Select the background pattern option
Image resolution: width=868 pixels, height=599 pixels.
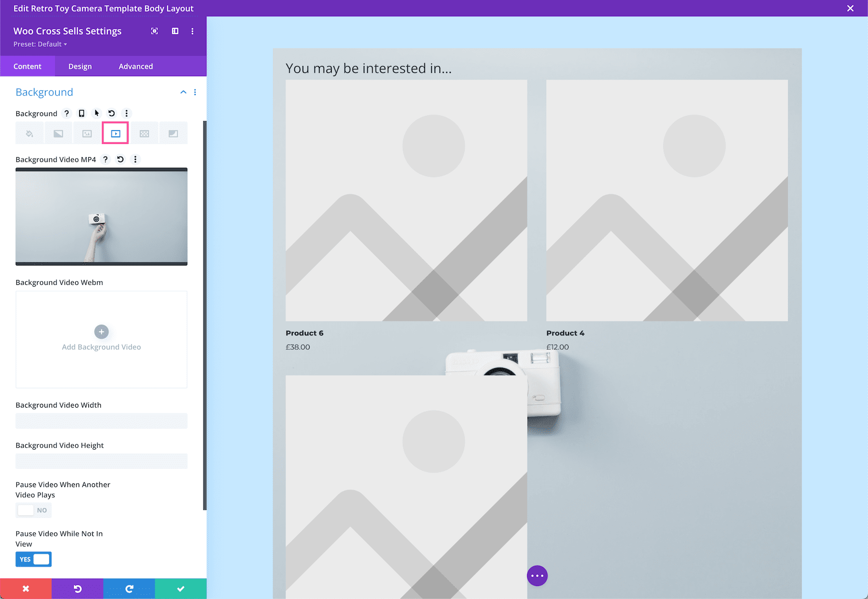click(x=144, y=133)
